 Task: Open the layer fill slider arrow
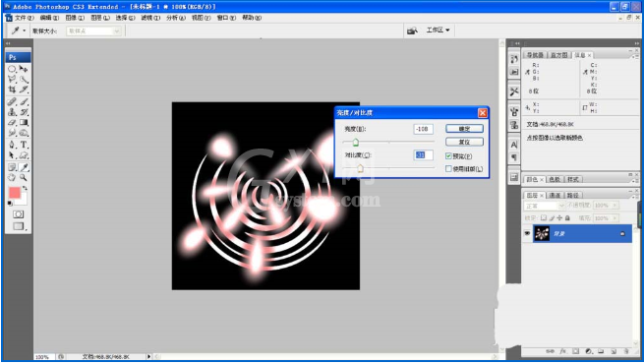coord(615,218)
